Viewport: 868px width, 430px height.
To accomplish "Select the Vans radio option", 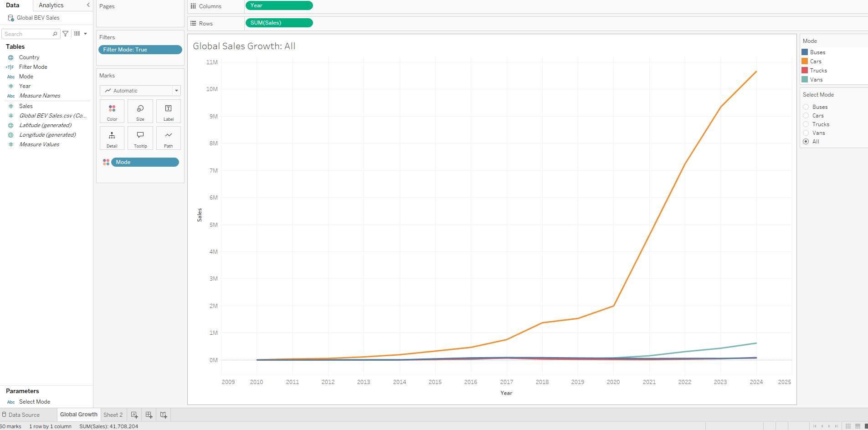I will pyautogui.click(x=806, y=133).
